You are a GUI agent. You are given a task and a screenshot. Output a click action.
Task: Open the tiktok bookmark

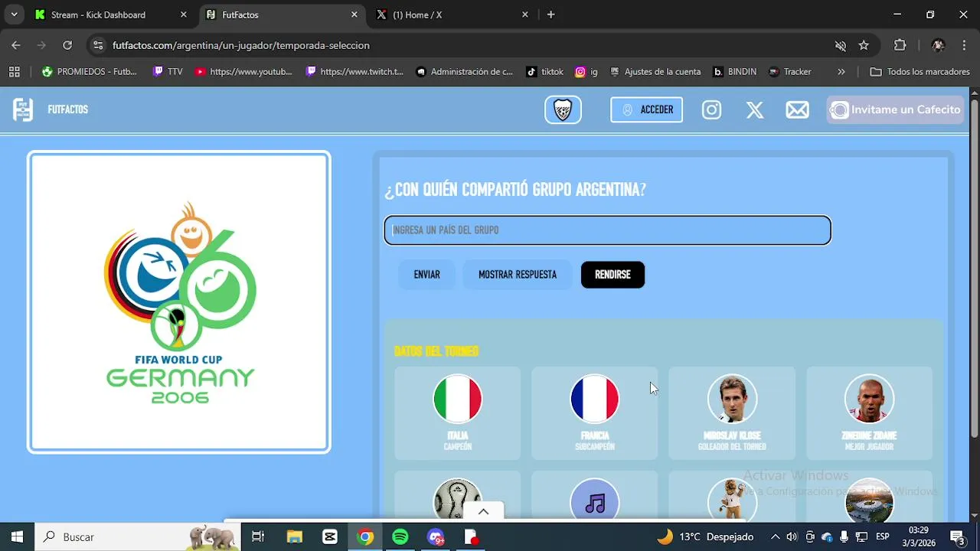(x=544, y=71)
